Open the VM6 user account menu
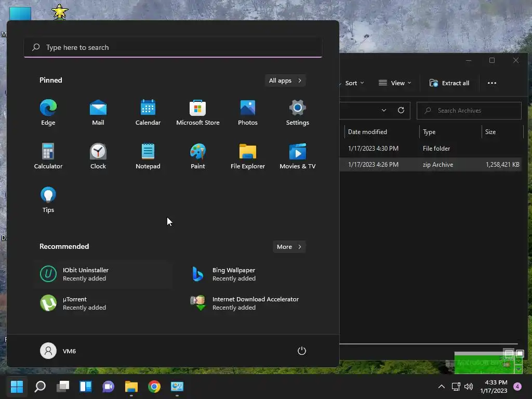 coord(58,351)
